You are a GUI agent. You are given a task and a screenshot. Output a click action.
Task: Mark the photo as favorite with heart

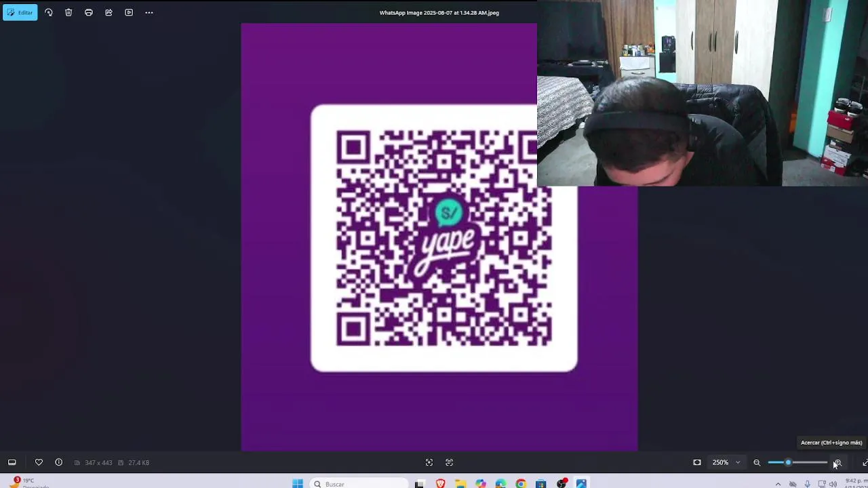[x=39, y=462]
